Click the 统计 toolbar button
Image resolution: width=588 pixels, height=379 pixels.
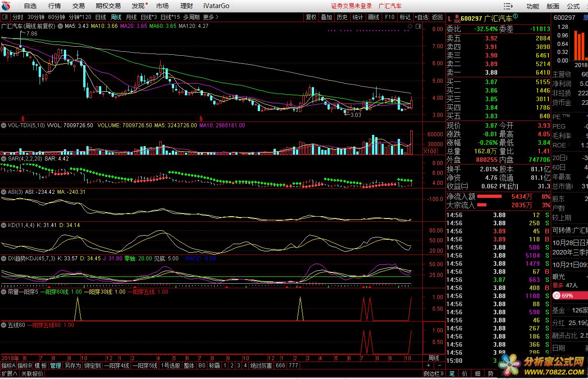coord(358,17)
